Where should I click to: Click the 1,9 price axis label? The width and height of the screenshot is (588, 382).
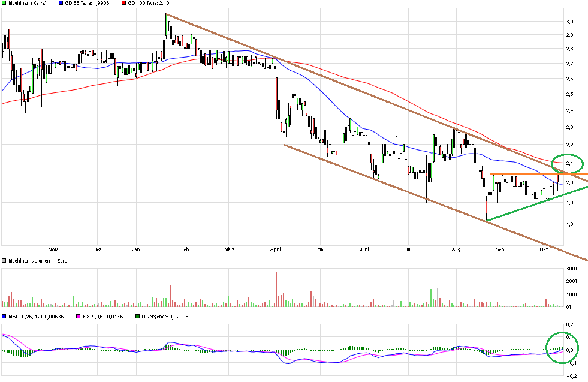570,203
